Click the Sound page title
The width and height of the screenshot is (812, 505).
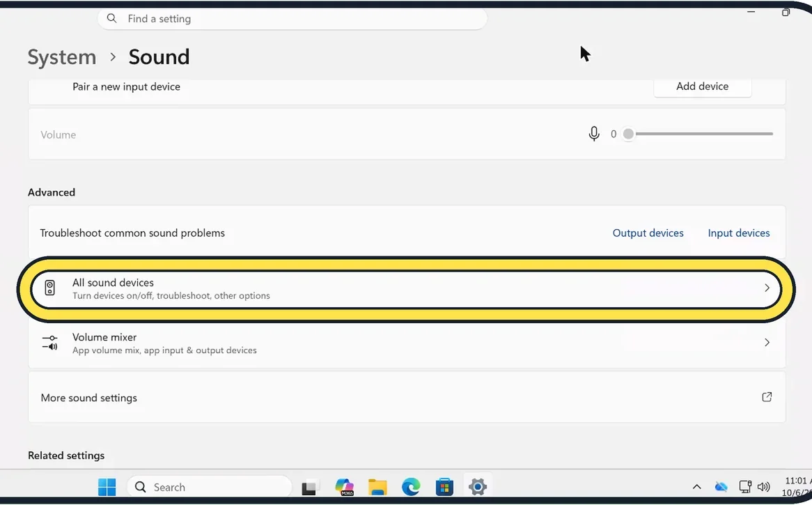[159, 57]
